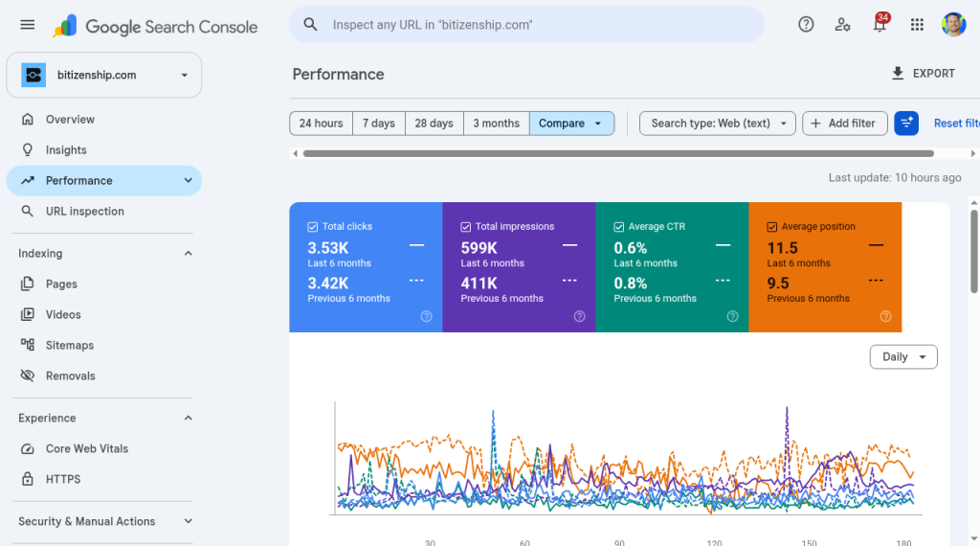Click help icon on Total impressions card
The height and width of the screenshot is (546, 980).
coord(579,316)
